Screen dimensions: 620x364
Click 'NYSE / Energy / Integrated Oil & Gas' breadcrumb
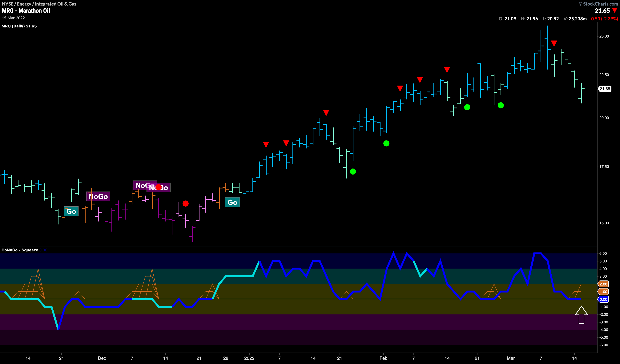click(x=39, y=4)
